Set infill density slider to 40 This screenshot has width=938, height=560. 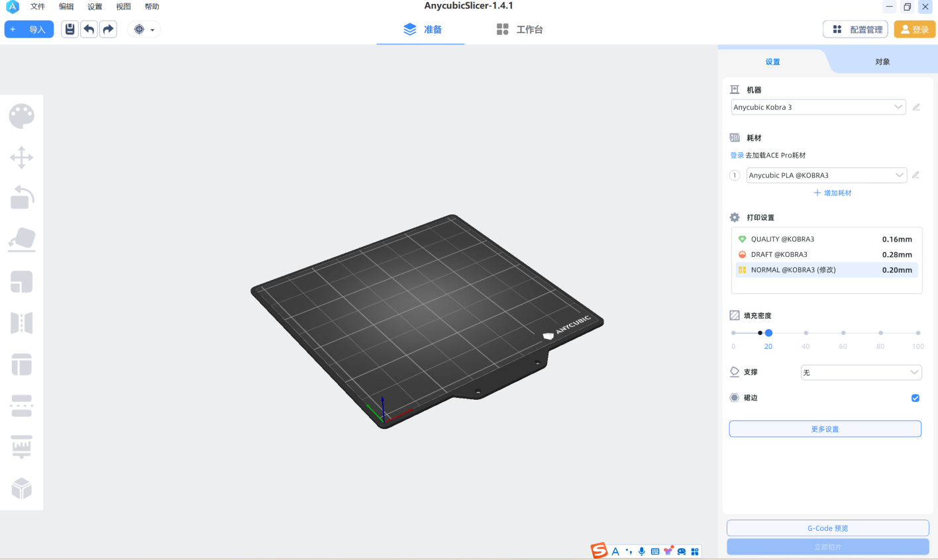tap(806, 333)
